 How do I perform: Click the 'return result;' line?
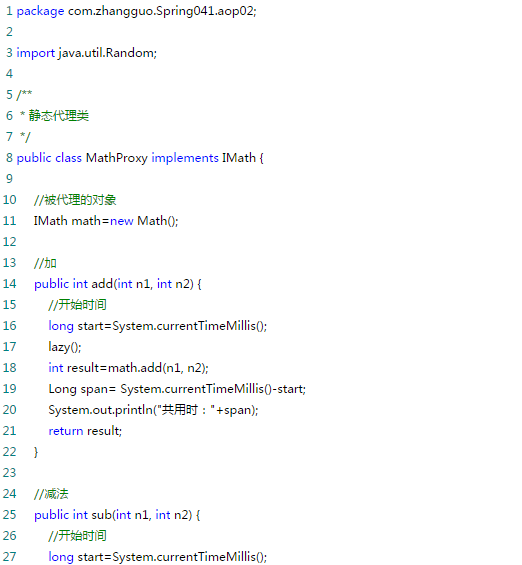(85, 431)
